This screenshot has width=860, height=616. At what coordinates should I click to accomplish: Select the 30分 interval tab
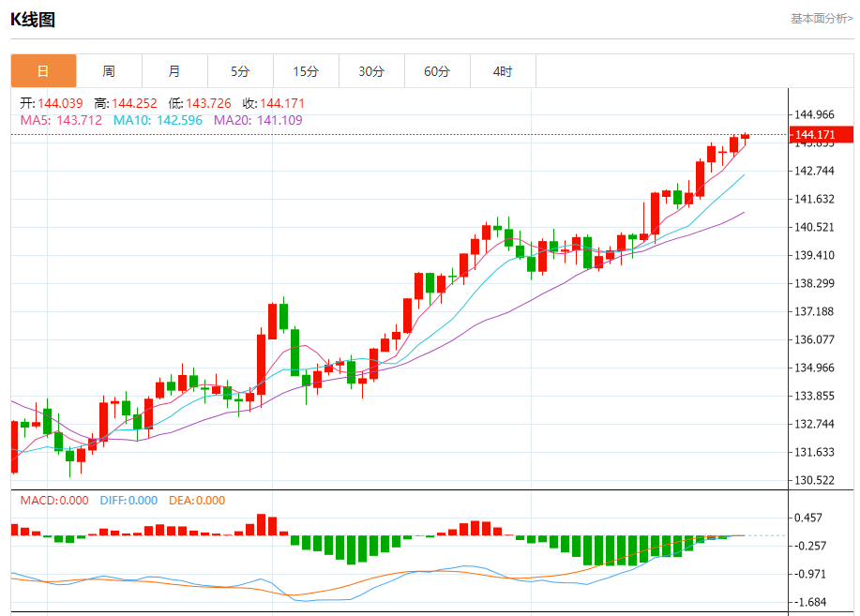pos(371,71)
